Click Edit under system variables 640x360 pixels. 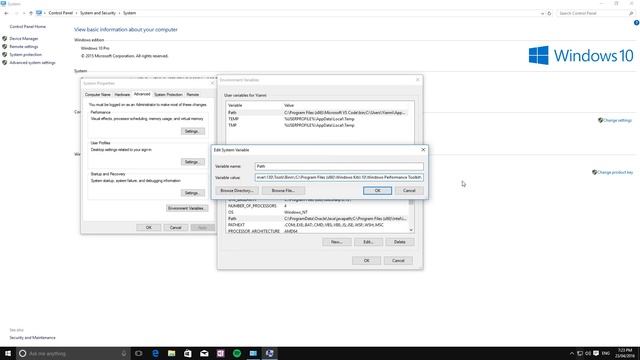(x=368, y=242)
